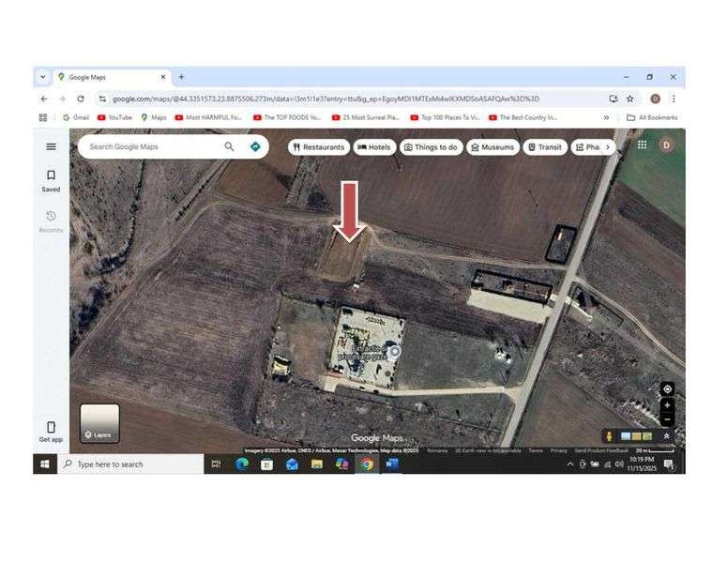The image size is (728, 563).
Task: Bookmark this page with the star icon
Action: [629, 99]
